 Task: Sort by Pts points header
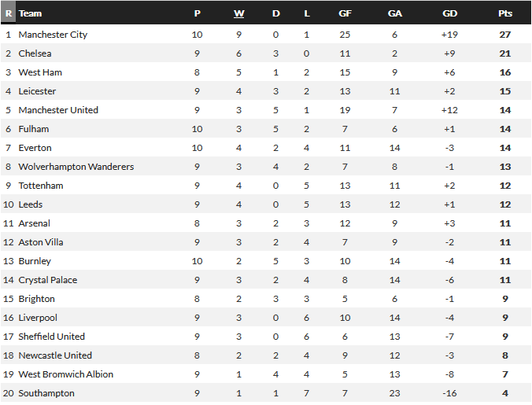505,13
